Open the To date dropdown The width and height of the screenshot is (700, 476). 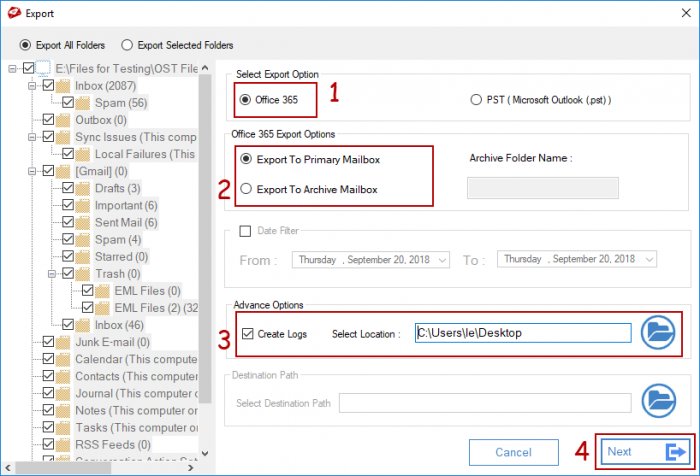[650, 259]
